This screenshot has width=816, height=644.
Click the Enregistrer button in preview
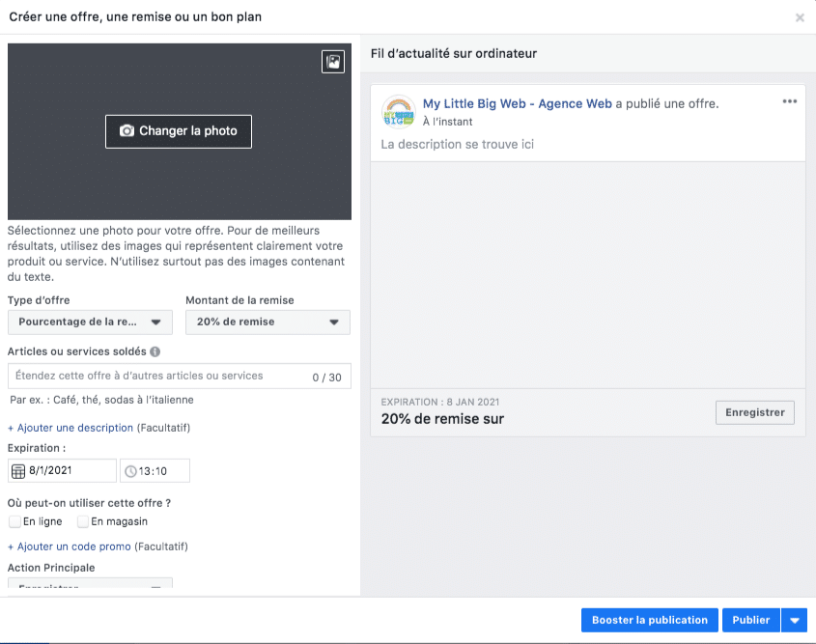(754, 412)
